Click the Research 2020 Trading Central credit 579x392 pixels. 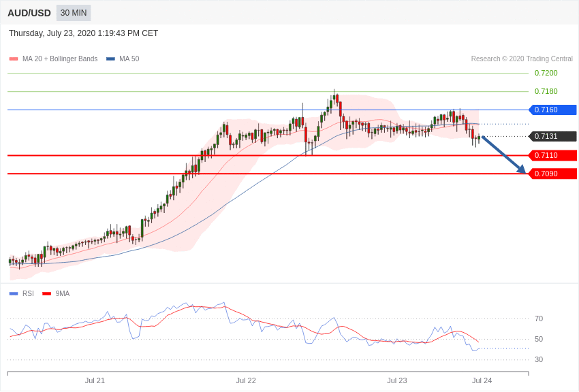[522, 59]
